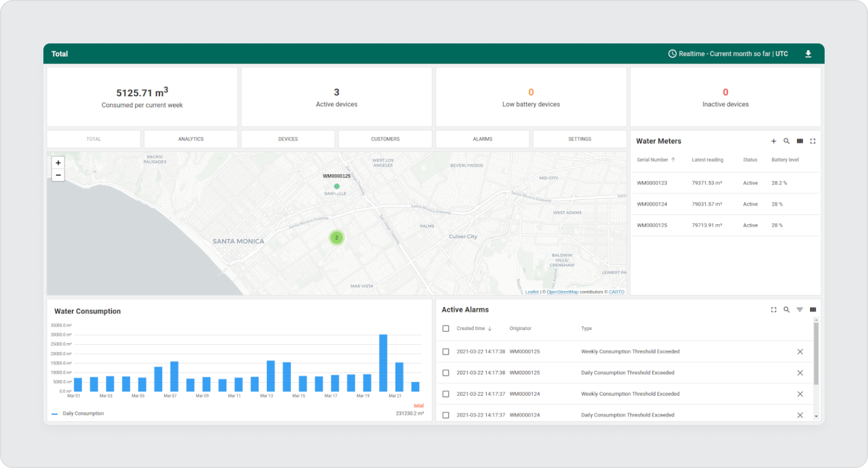Open the Active Alarms filter icon
Viewport: 868px width, 468px height.
pos(800,309)
